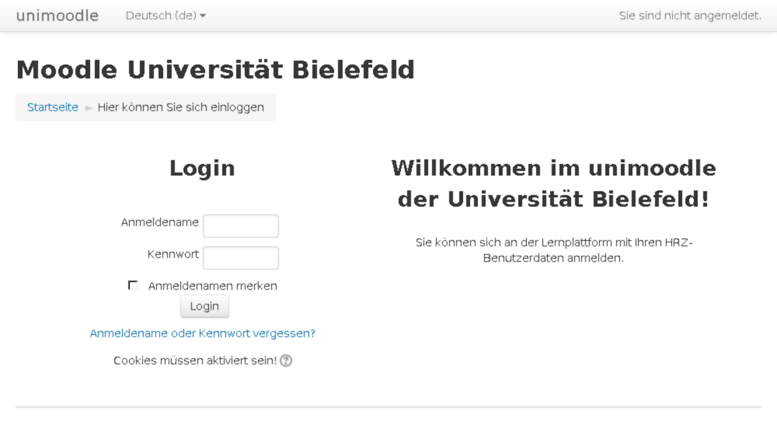Click the Login button
The width and height of the screenshot is (777, 423).
tap(205, 306)
